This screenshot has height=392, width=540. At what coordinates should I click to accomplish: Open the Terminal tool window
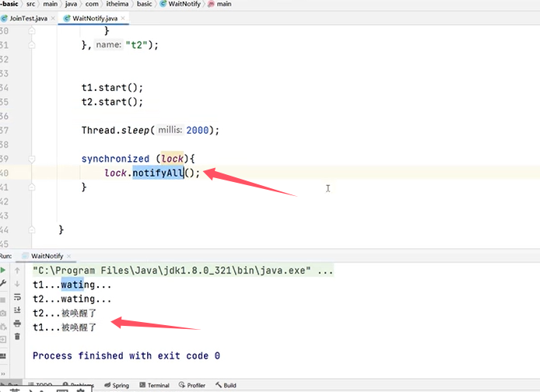tap(155, 385)
